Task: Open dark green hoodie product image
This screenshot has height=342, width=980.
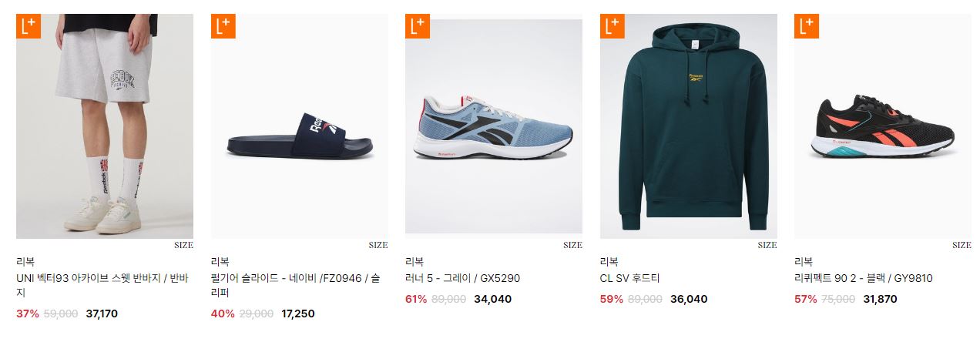Action: (689, 126)
